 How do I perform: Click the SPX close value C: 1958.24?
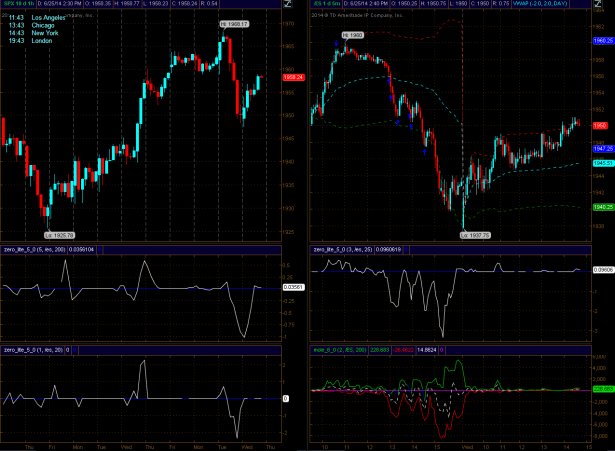[x=184, y=4]
